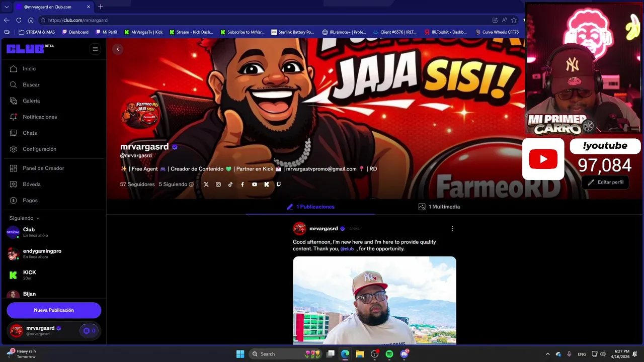
Task: Open the YouTube profile link icon
Action: [255, 185]
